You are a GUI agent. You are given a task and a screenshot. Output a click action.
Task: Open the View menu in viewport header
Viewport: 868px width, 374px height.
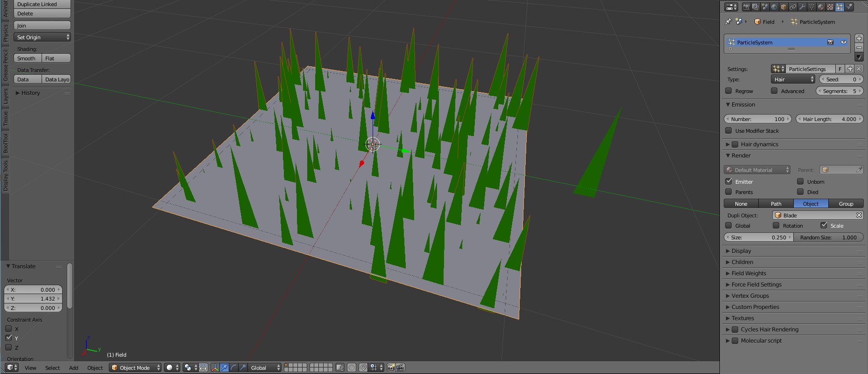[30, 368]
